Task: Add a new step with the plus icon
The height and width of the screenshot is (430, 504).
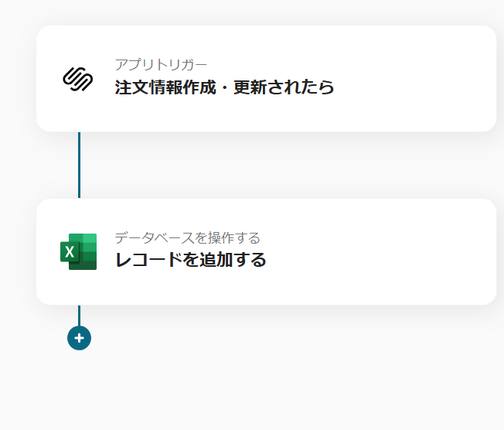Action: 79,338
